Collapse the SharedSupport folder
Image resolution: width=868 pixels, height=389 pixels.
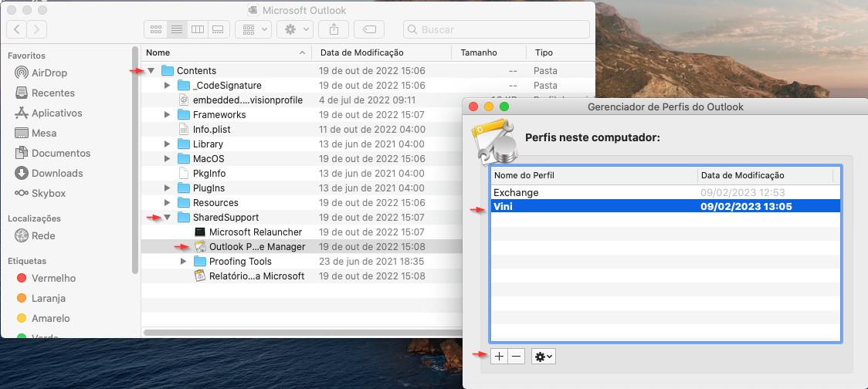point(167,218)
